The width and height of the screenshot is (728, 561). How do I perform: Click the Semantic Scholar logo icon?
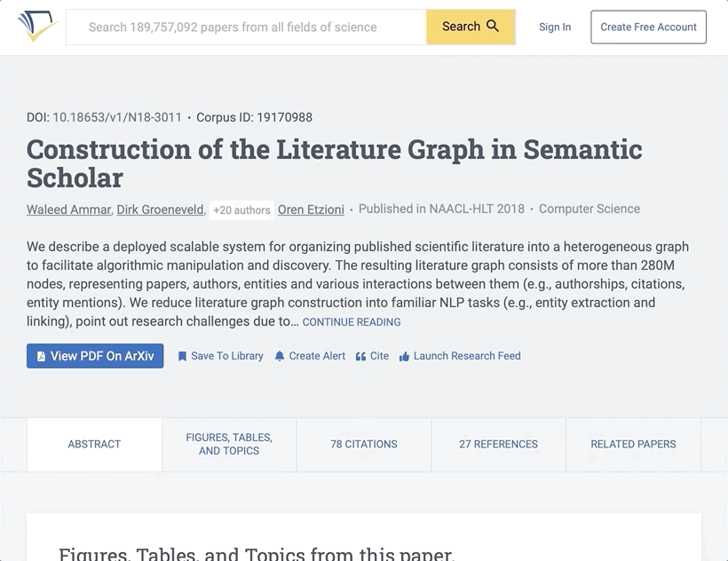coord(36,27)
